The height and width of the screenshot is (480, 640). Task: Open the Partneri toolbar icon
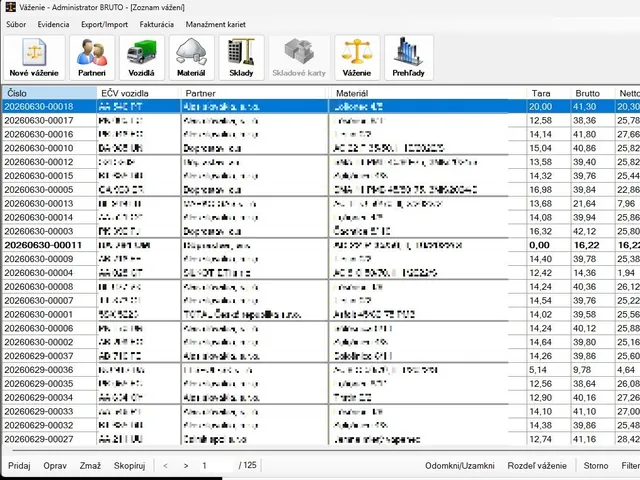coord(92,58)
